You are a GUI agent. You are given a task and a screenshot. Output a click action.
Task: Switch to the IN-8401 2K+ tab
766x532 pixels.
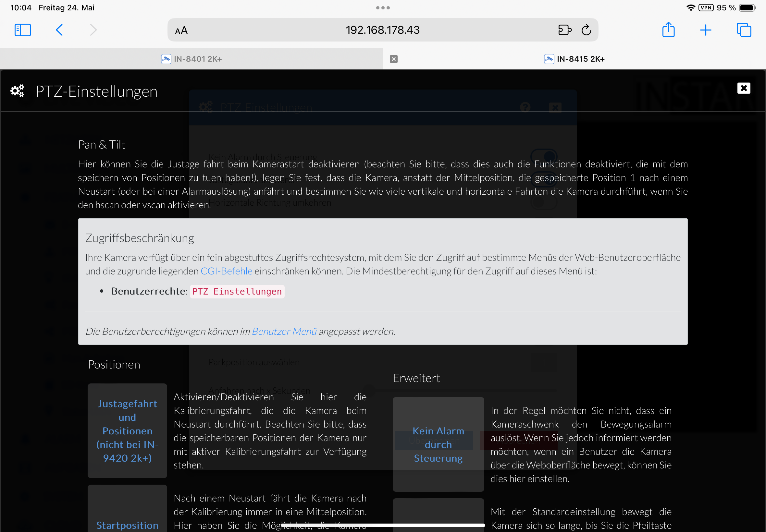pyautogui.click(x=191, y=59)
